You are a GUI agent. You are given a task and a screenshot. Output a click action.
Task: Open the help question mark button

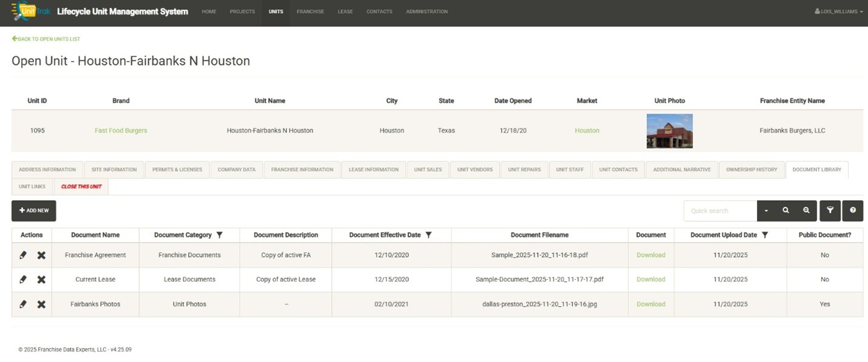tap(853, 210)
